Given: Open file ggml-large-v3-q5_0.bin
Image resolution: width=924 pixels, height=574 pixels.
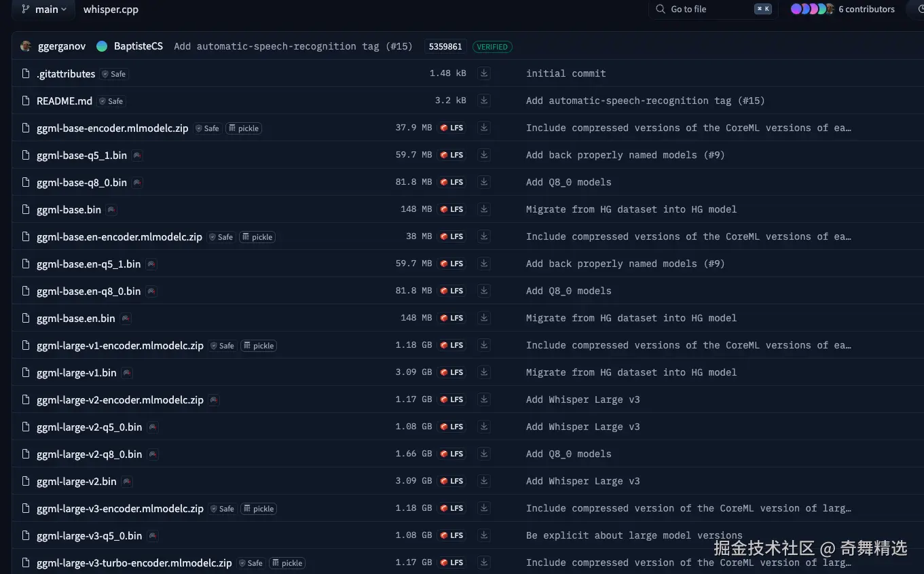Looking at the screenshot, I should (x=90, y=535).
